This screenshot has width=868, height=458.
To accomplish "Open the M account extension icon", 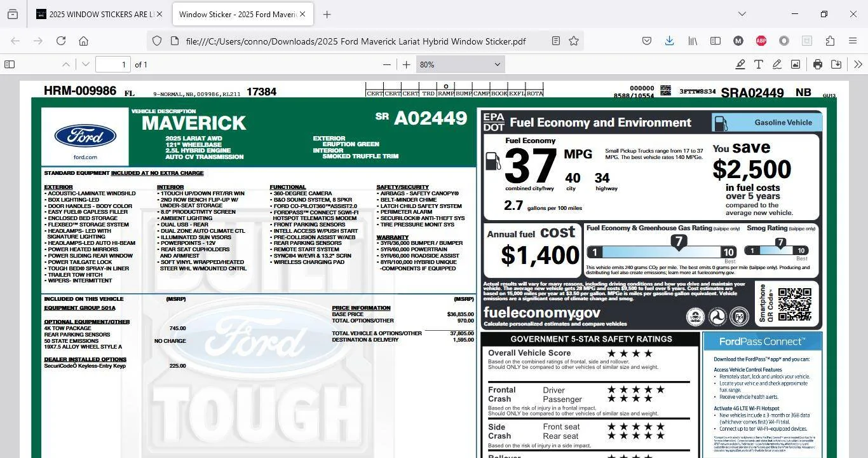I will (738, 41).
